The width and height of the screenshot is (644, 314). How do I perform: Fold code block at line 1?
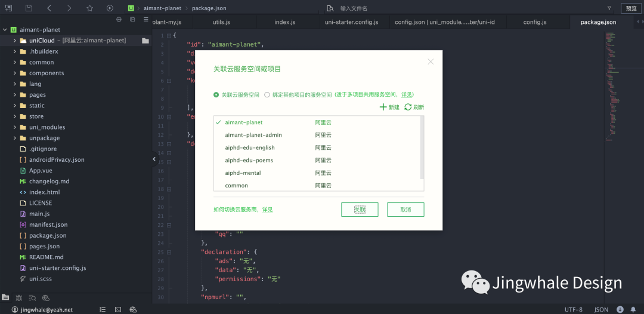(x=168, y=36)
